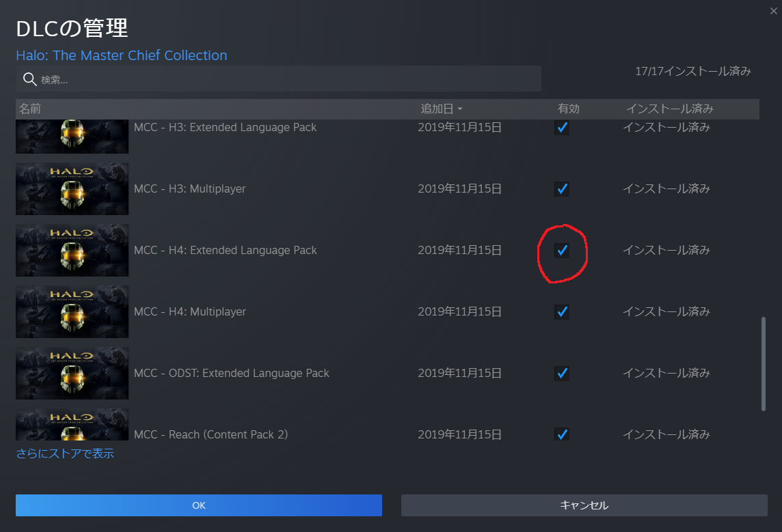Sort by the 追加日 column arrow
The image size is (782, 532).
tap(460, 109)
